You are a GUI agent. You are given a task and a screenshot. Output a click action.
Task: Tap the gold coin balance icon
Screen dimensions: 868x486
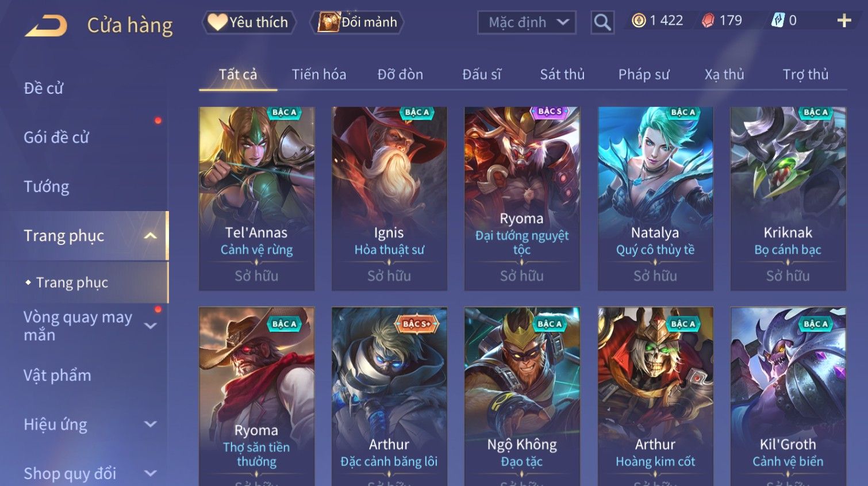pyautogui.click(x=639, y=21)
